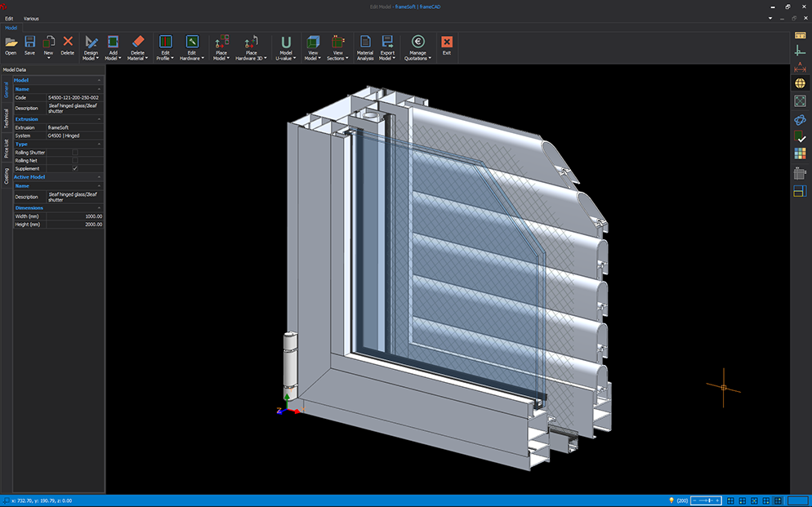Open the Design Model dropdown arrow

click(97, 59)
